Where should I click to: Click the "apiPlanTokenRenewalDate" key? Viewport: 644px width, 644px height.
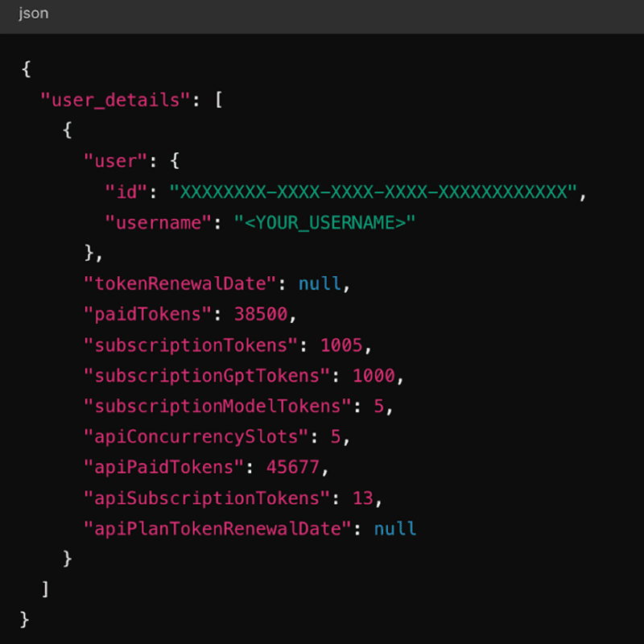(x=217, y=528)
